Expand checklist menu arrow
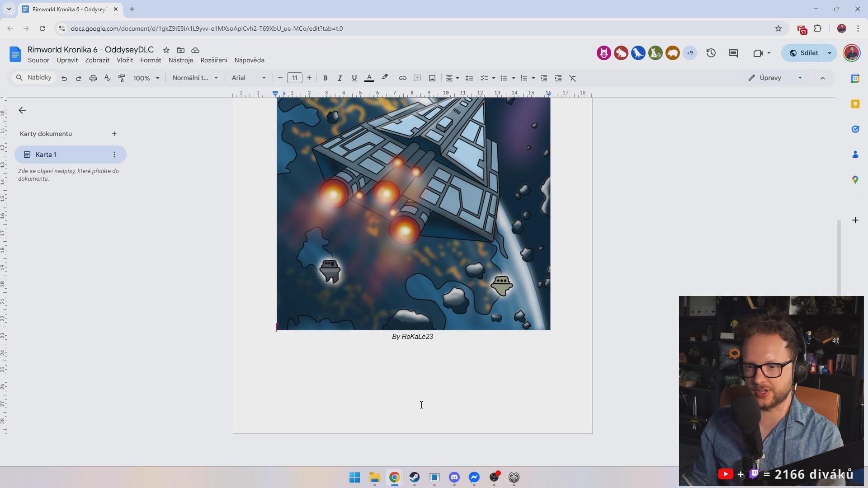Image resolution: width=868 pixels, height=488 pixels. (x=494, y=78)
